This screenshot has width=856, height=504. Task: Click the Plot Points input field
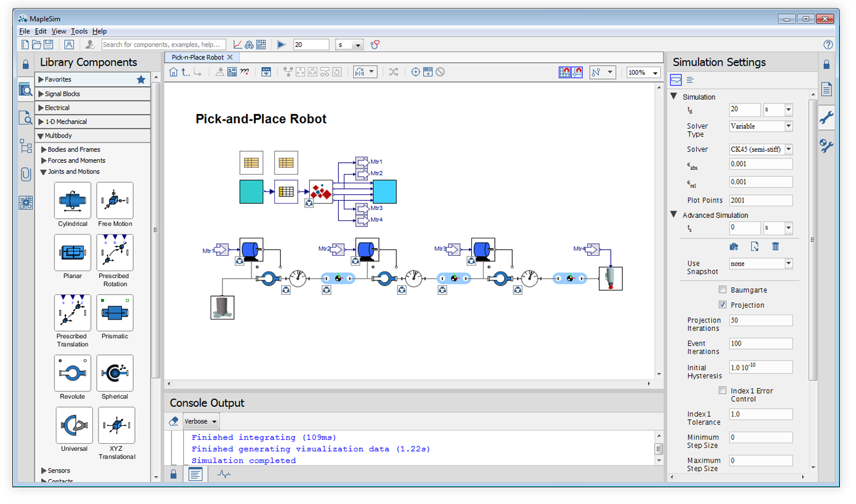761,201
